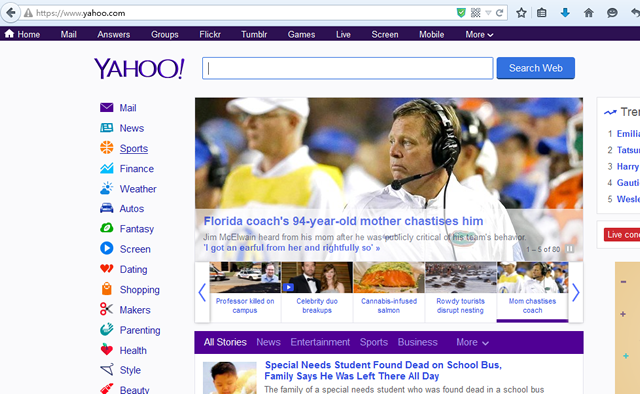Click inside the Yahoo search input field
The image size is (640, 394).
(347, 68)
